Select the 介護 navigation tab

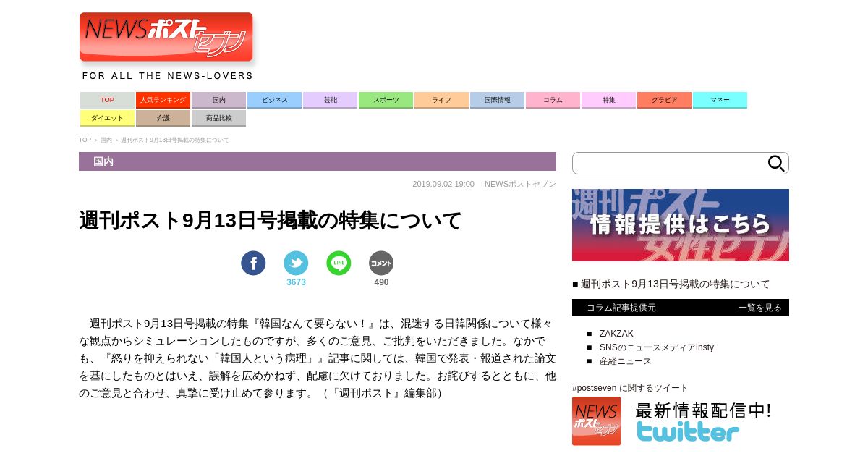click(163, 118)
